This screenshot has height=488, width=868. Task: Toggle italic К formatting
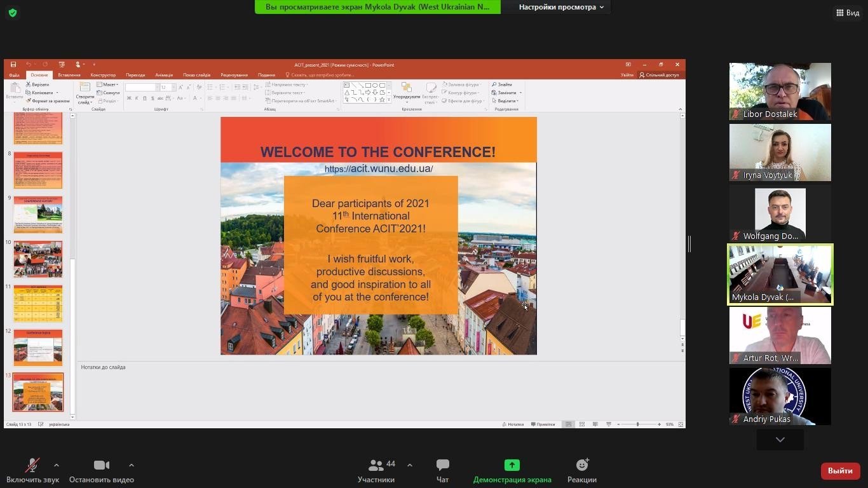pos(137,98)
